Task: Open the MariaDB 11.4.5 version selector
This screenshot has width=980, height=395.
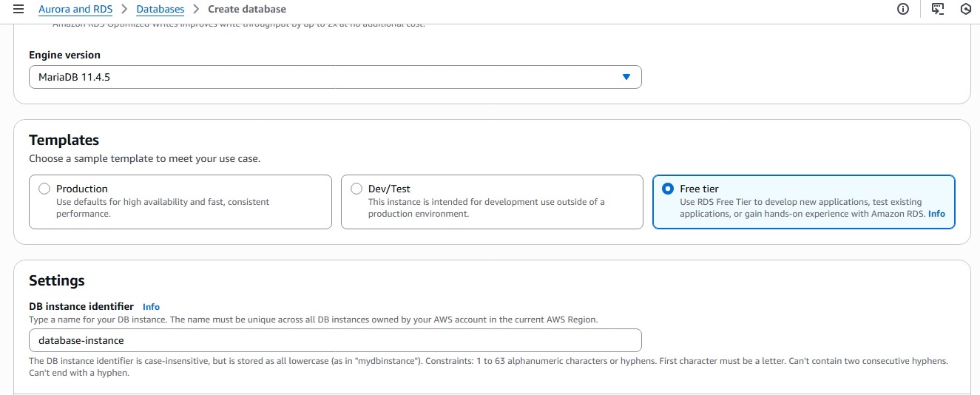Action: coord(325,77)
